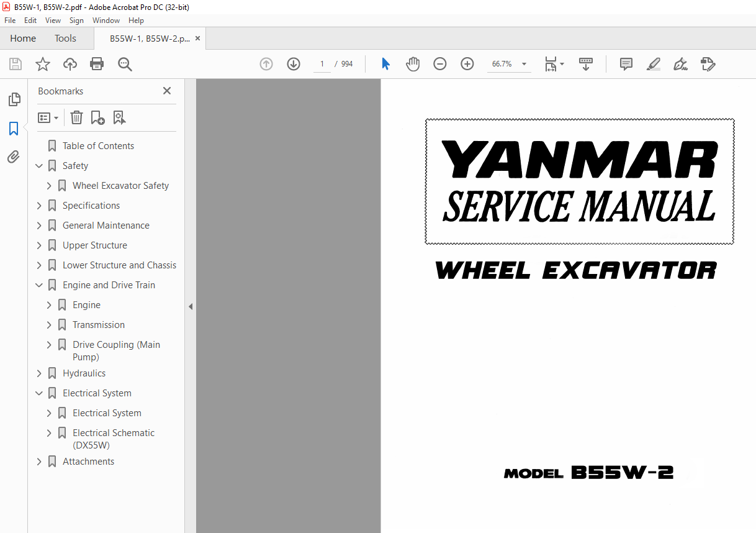The image size is (756, 533).
Task: Open the Help menu
Action: click(x=137, y=20)
